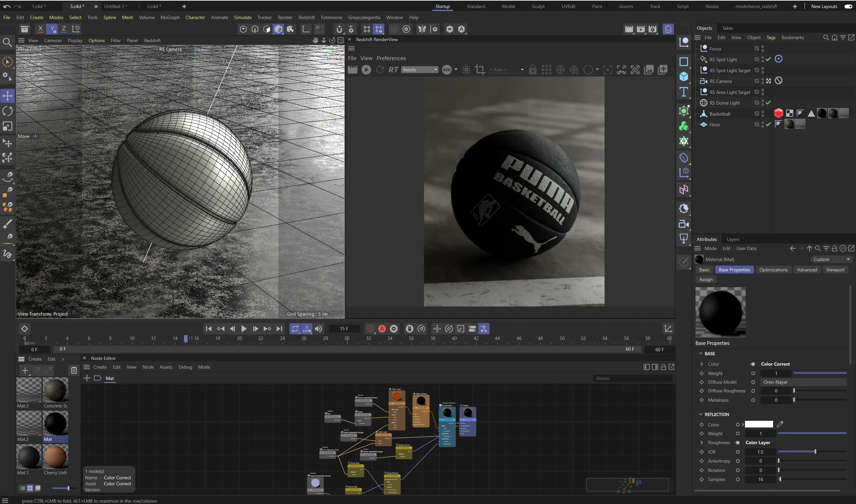Start the Redshift RenderView render

click(366, 70)
